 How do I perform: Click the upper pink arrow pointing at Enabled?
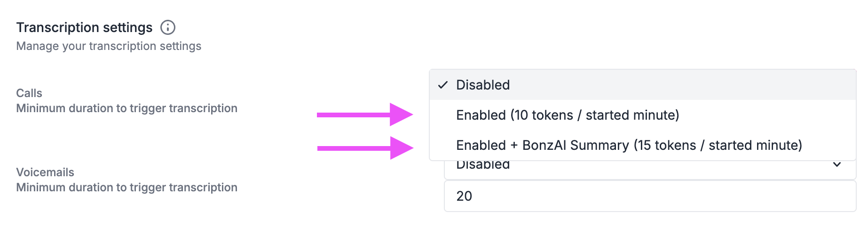tap(365, 114)
